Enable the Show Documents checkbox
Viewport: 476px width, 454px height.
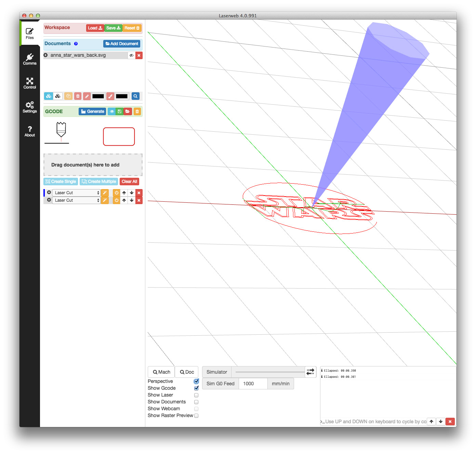click(196, 402)
